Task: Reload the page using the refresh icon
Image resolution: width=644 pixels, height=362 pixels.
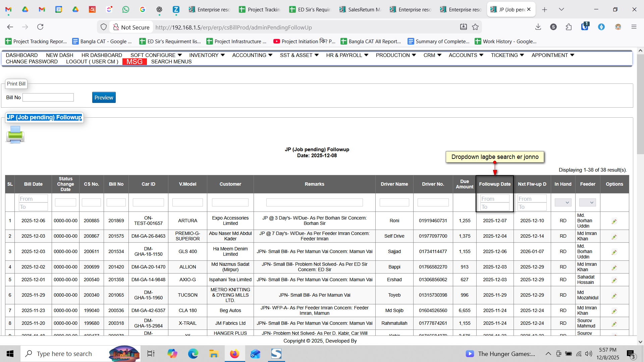Action: tap(40, 27)
